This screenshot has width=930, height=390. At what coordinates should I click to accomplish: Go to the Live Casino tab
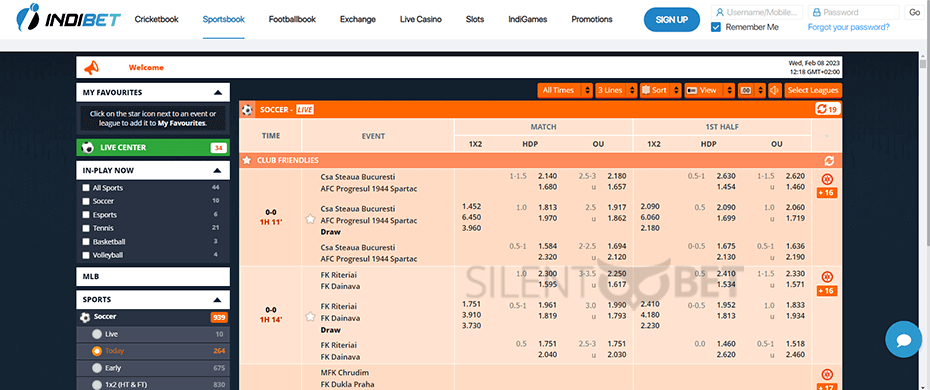tap(421, 20)
